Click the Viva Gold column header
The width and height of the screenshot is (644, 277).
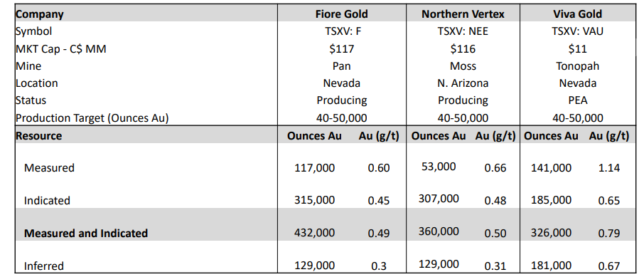(x=577, y=14)
